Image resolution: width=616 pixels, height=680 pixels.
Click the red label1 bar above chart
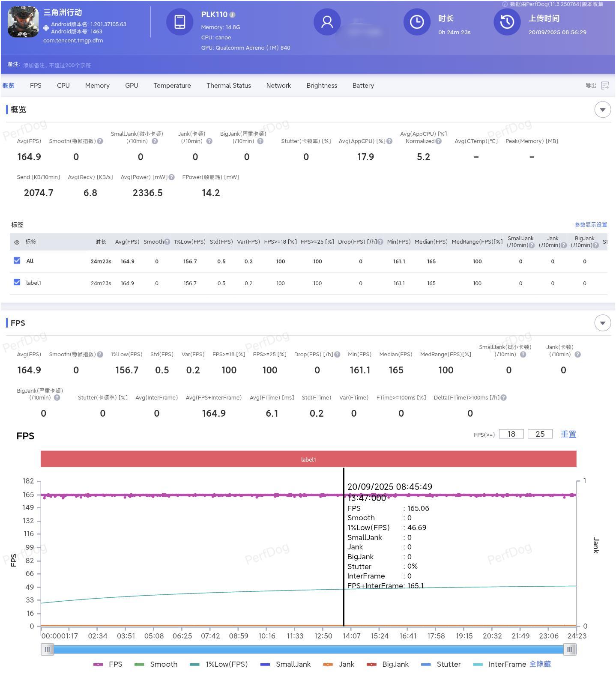click(x=308, y=459)
